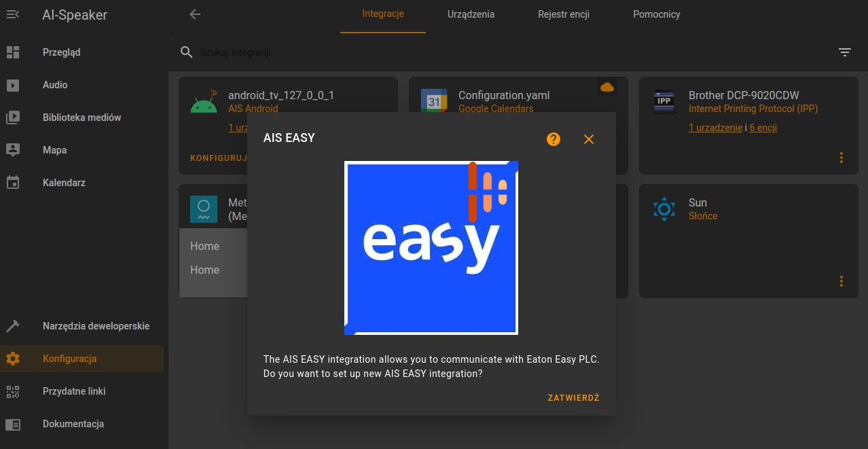Open the 1 urządzenie link on the Brother card
Screen dimensions: 868x449
[x=715, y=128]
